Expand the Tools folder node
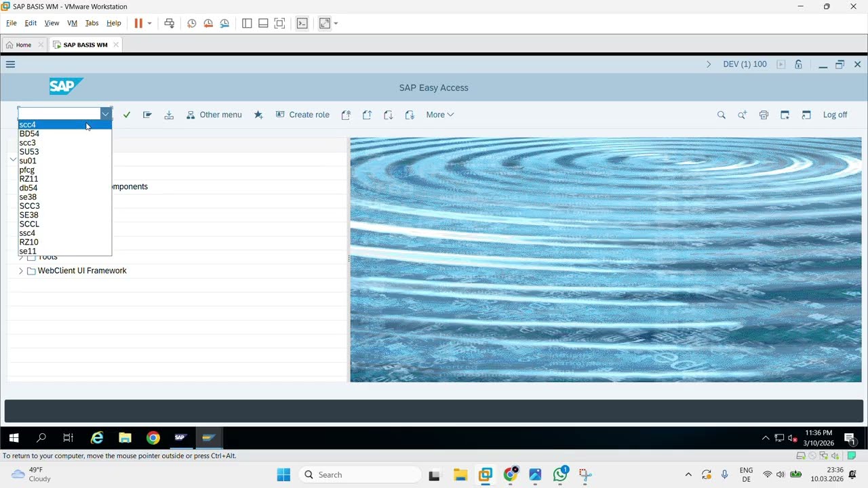 coord(21,257)
